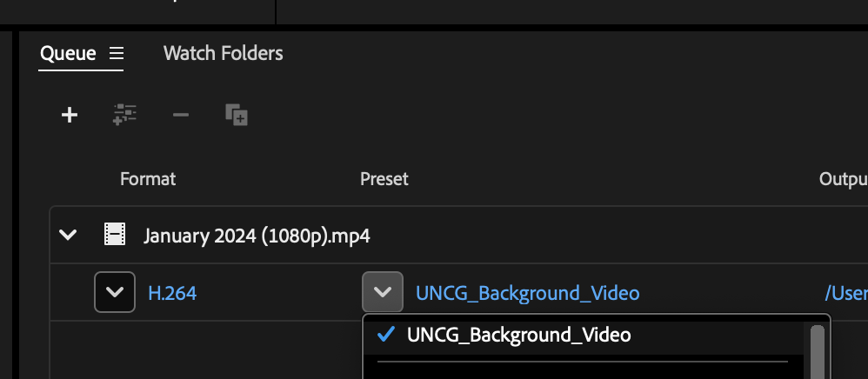The image size is (868, 379).
Task: Click the blue output file path link
Action: coord(845,294)
